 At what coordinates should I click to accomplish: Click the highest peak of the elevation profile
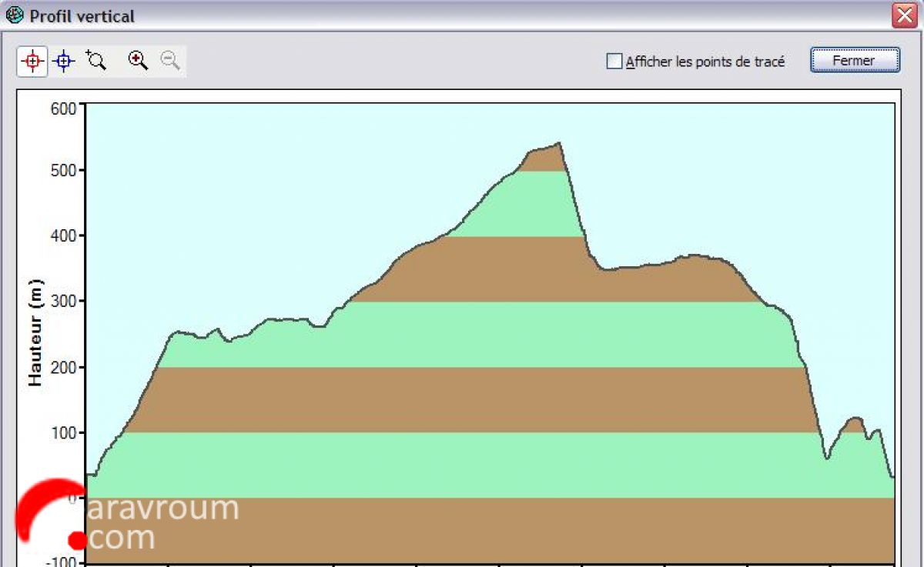(559, 143)
